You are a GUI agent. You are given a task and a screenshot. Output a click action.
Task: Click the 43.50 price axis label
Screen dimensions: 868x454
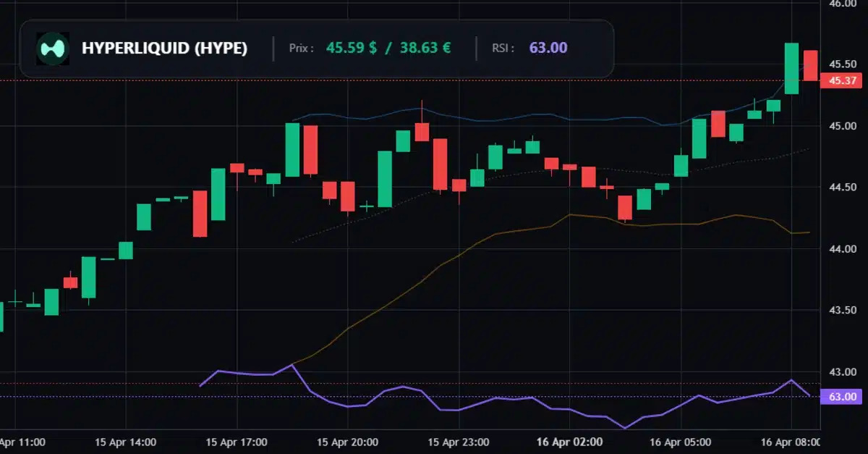pyautogui.click(x=843, y=311)
